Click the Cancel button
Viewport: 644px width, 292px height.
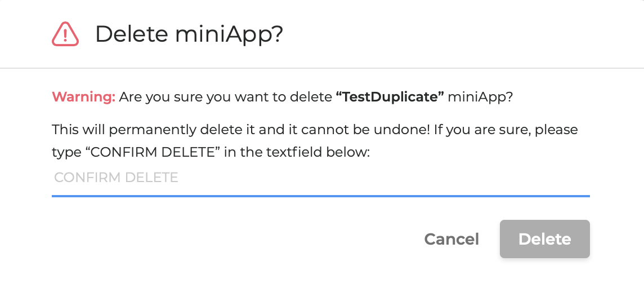451,239
